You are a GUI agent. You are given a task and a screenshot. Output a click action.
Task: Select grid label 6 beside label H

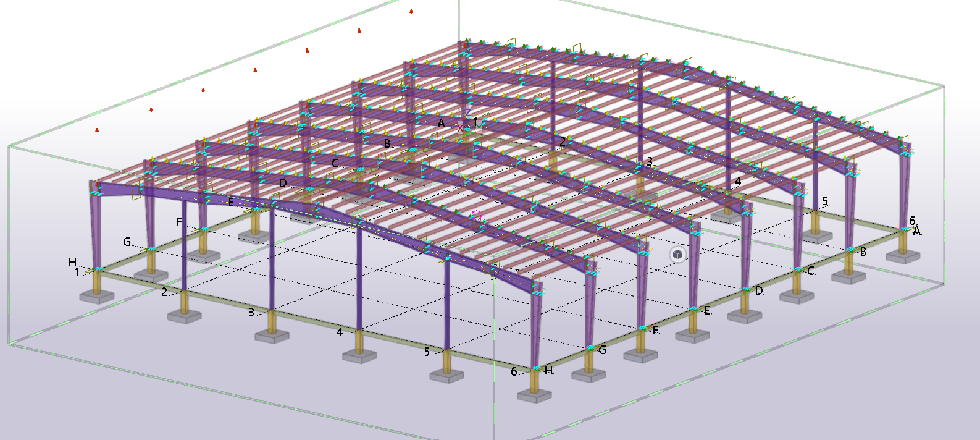(514, 371)
